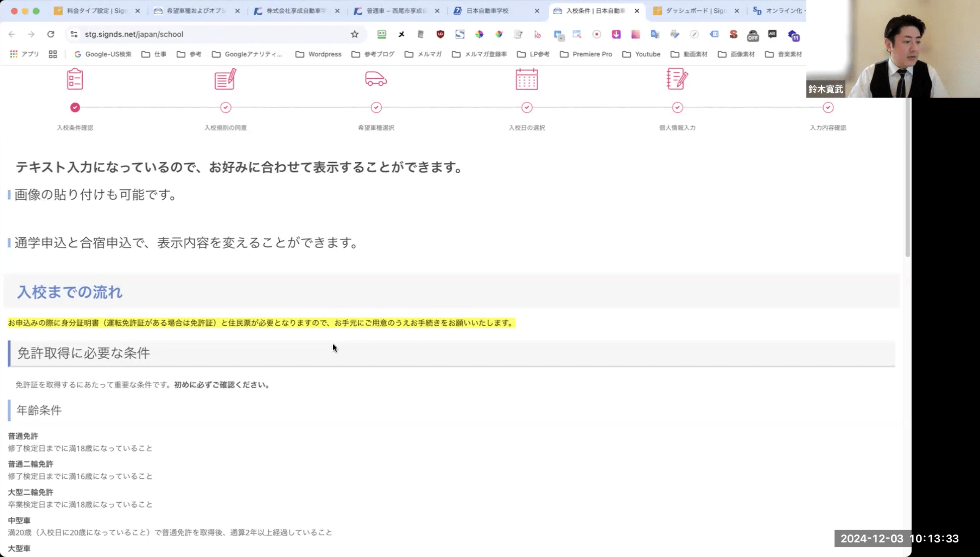The image size is (980, 557).
Task: Click the red record-circle extension icon
Action: [596, 34]
